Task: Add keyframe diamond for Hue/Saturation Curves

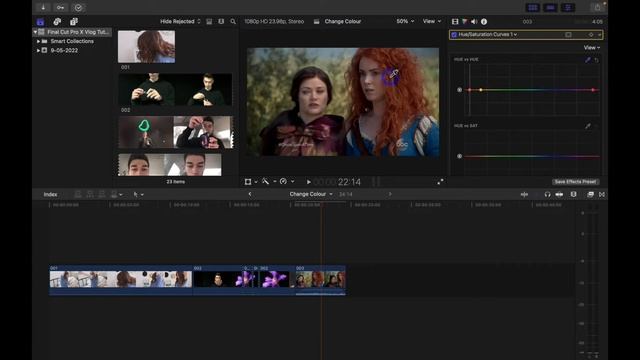Action: 591,35
